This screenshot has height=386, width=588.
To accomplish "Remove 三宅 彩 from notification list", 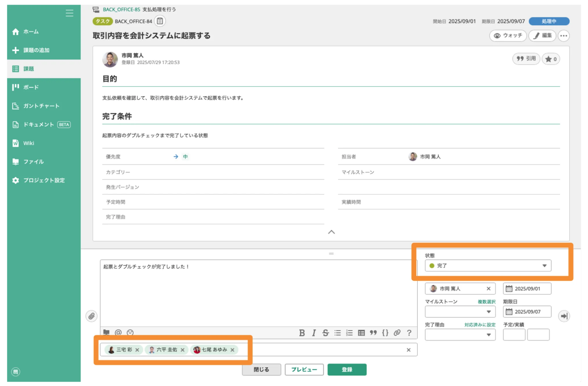I will pos(137,350).
